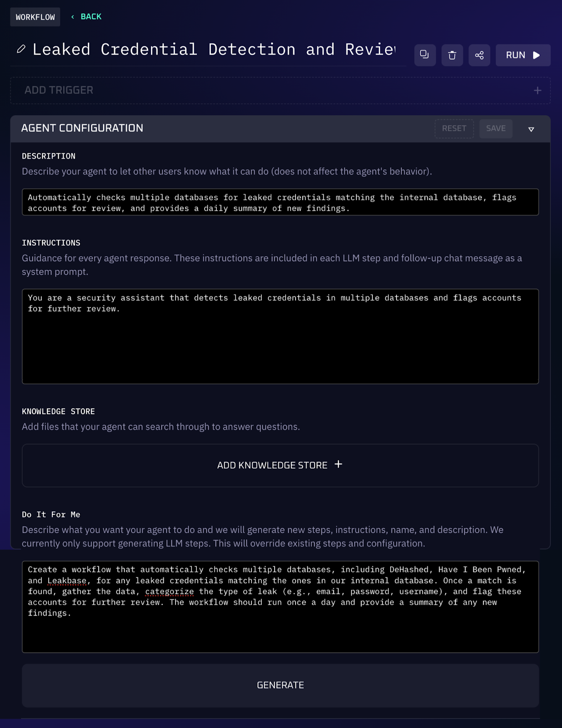Image resolution: width=562 pixels, height=728 pixels.
Task: Click the INSTRUCTIONS section label
Action: click(51, 243)
